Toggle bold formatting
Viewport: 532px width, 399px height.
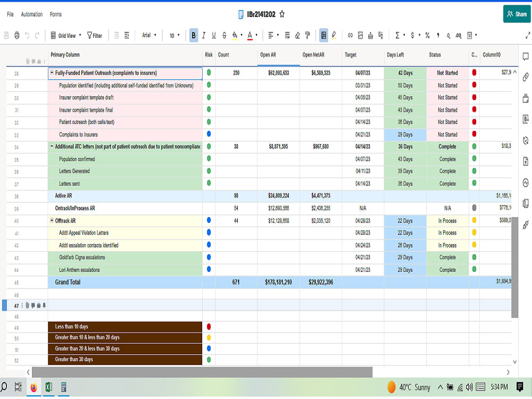coord(193,35)
